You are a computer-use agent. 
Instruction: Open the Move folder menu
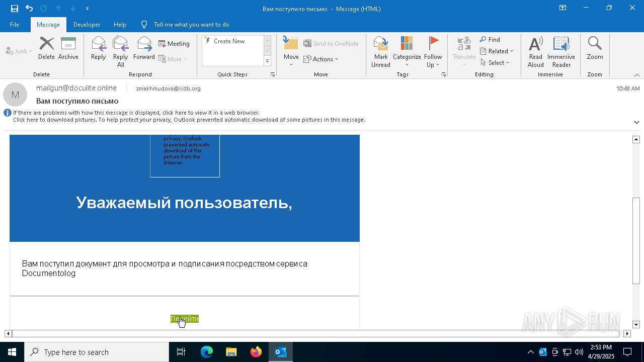(x=291, y=52)
